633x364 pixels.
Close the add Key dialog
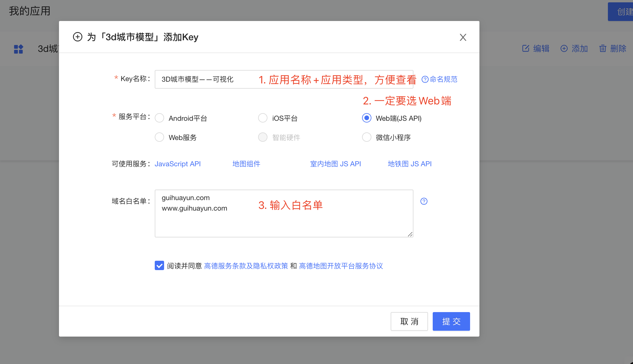click(463, 37)
